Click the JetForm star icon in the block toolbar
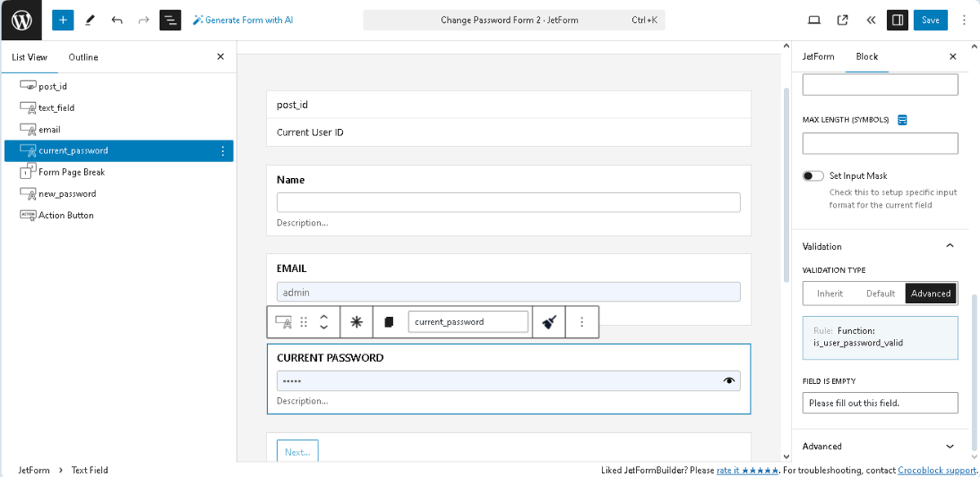The image size is (980, 477). point(356,321)
